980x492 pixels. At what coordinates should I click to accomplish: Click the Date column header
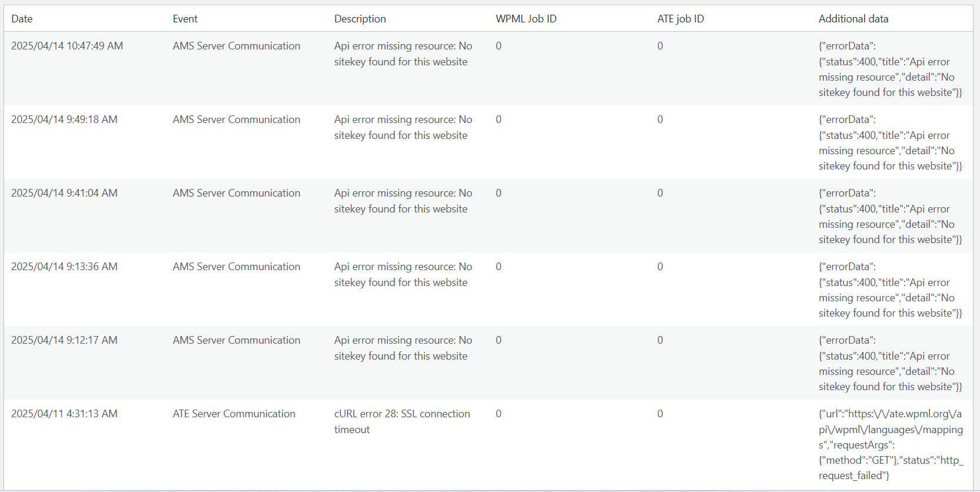click(x=22, y=19)
